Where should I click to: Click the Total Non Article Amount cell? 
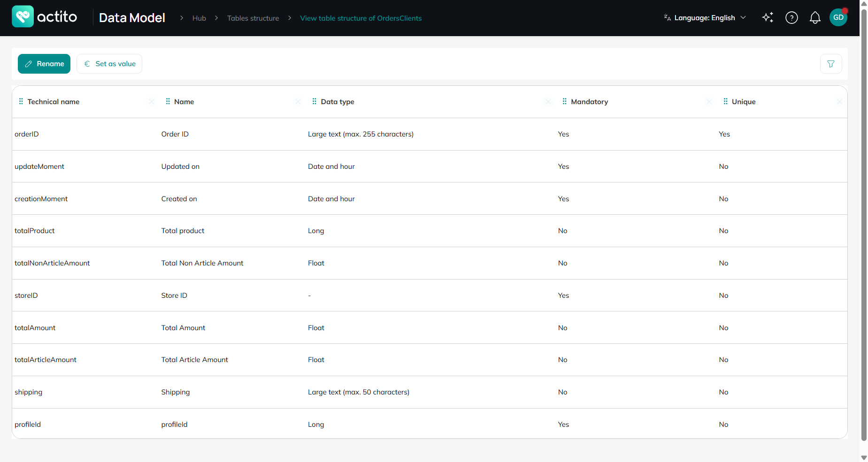pyautogui.click(x=202, y=263)
